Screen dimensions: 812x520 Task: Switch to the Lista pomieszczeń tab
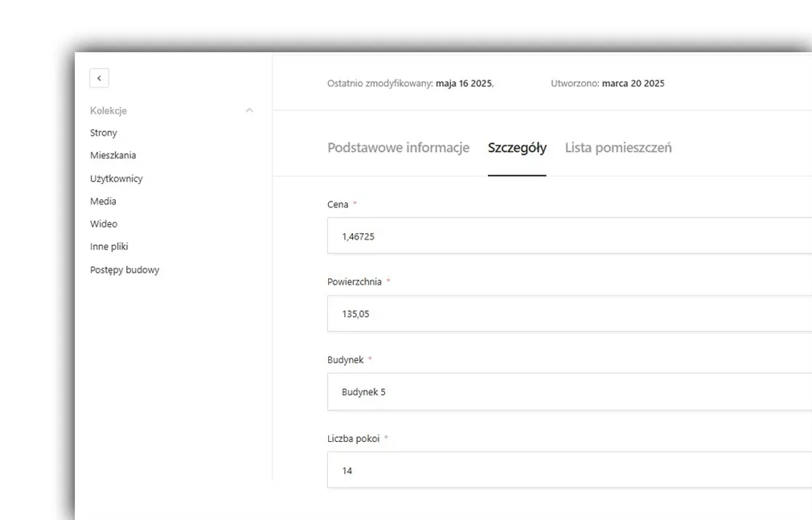coord(618,148)
